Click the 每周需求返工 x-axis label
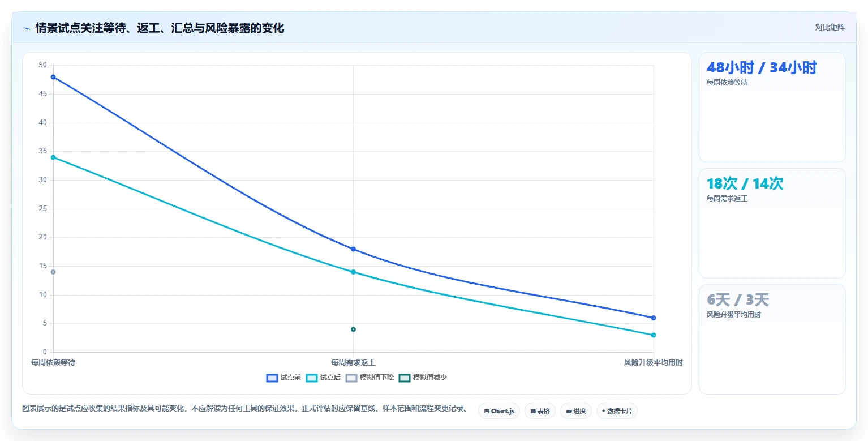Image resolution: width=868 pixels, height=441 pixels. pyautogui.click(x=353, y=362)
